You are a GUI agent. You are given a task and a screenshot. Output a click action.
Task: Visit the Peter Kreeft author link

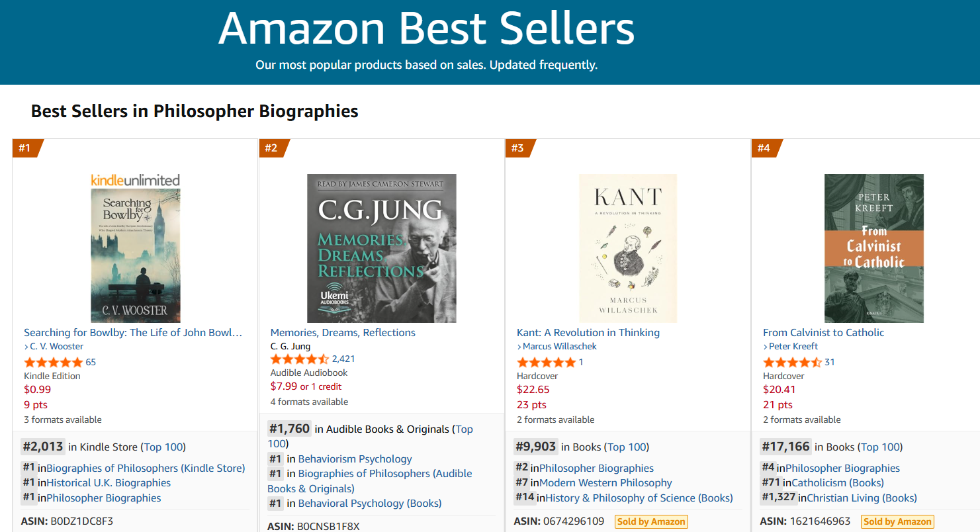pos(793,346)
